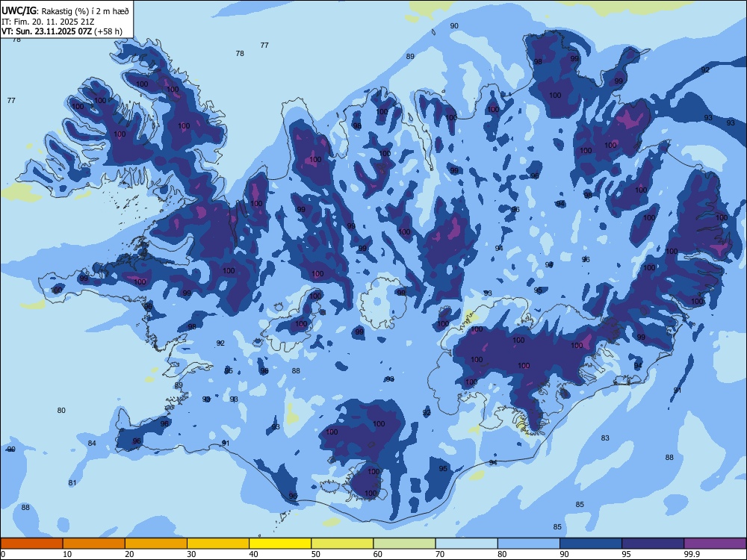Viewport: 747px width, 560px height.
Task: Select the bright yellow 40–50 legend block
Action: tap(280, 544)
